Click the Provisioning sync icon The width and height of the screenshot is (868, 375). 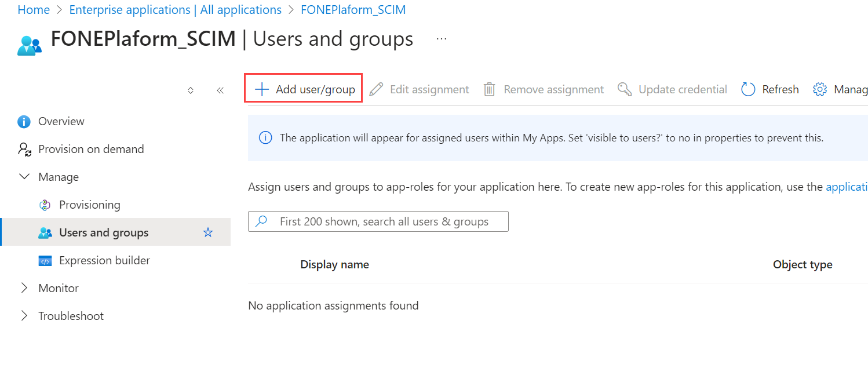coord(45,205)
